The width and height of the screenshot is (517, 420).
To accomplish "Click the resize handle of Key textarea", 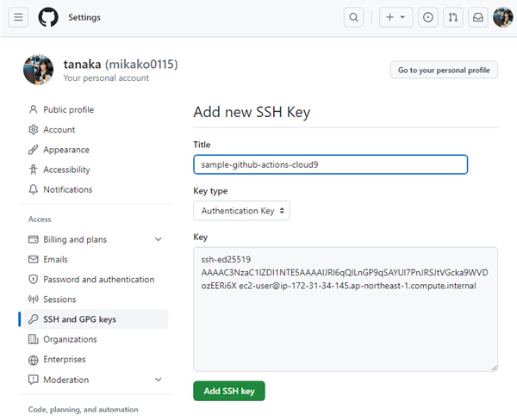I will click(495, 368).
